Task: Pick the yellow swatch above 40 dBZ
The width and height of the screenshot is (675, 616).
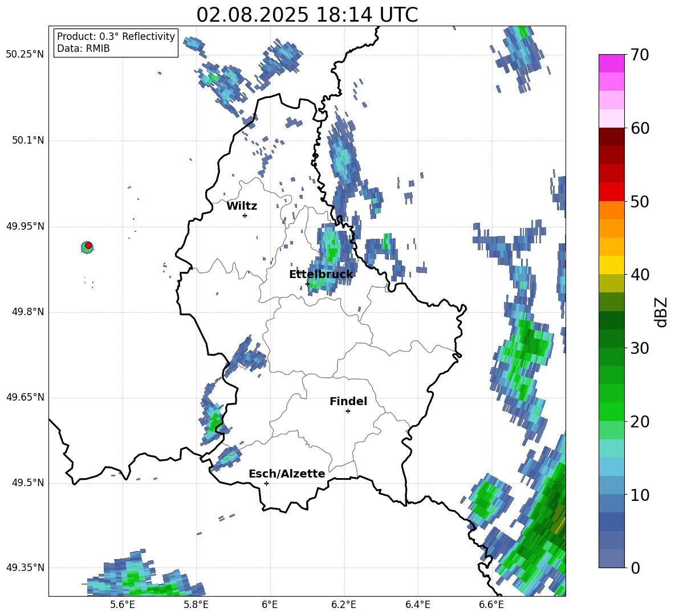Action: [x=611, y=265]
